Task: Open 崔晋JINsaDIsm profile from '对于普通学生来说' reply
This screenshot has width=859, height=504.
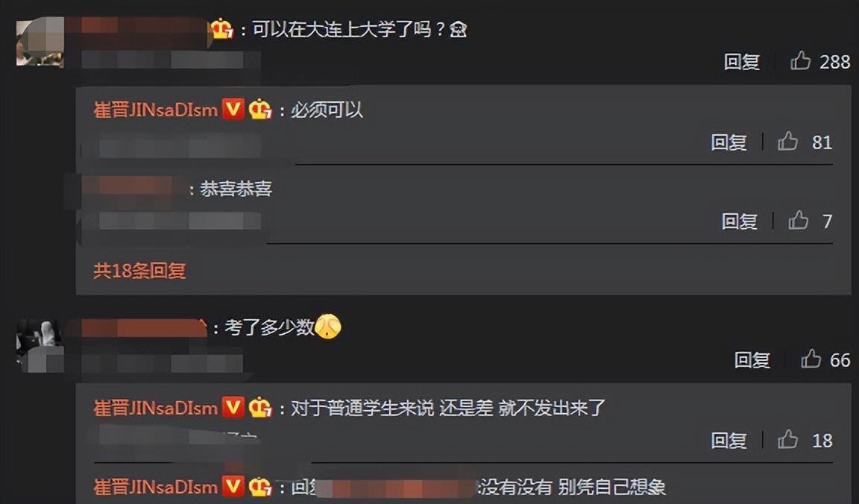Action: [156, 408]
